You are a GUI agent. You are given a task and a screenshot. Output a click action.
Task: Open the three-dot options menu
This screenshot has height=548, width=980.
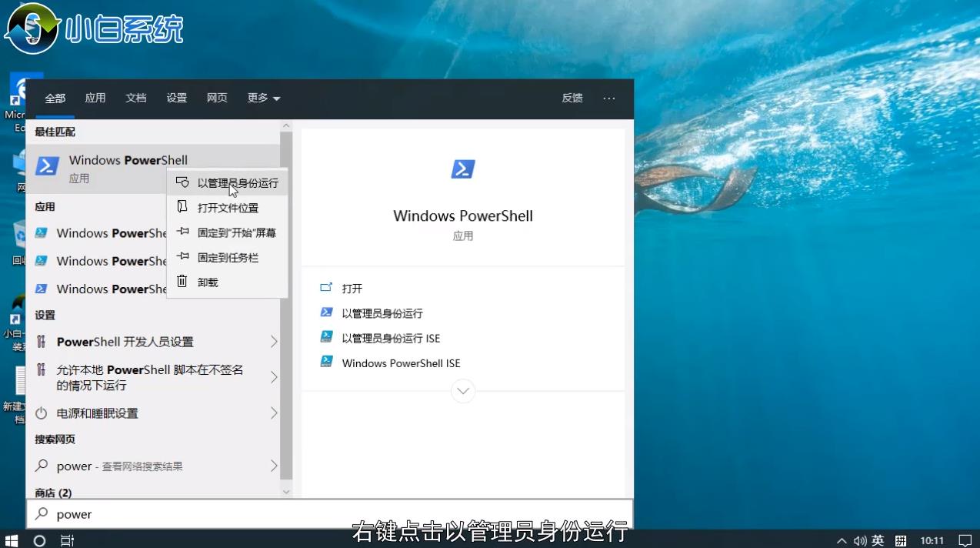[609, 98]
